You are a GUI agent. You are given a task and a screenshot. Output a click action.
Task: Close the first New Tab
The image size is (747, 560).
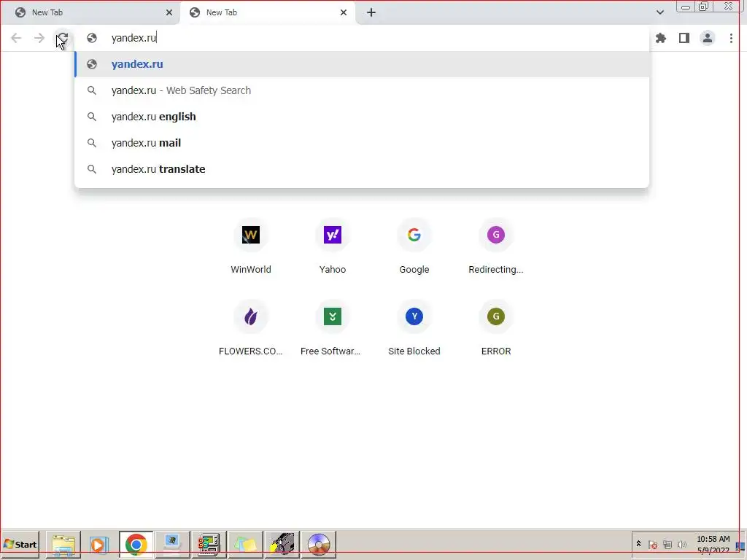tap(169, 13)
